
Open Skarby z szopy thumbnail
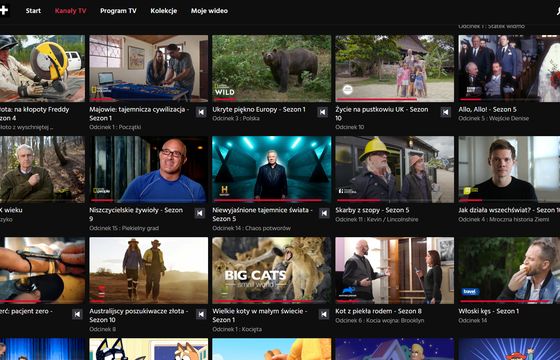395,169
